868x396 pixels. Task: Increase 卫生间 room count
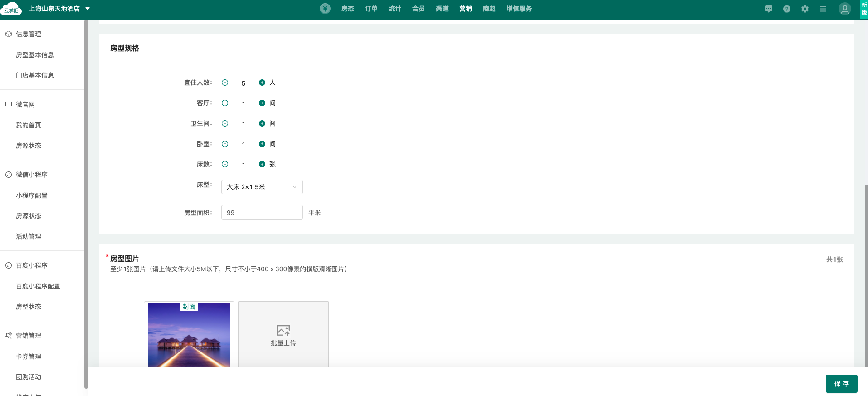262,123
